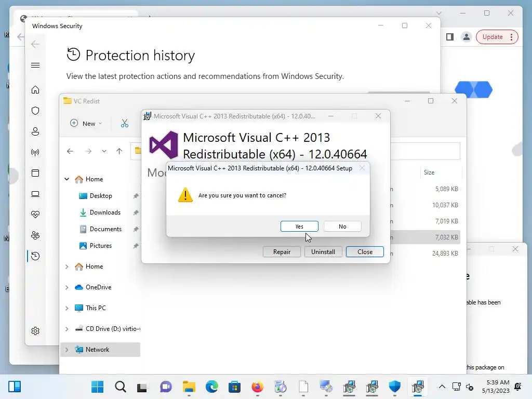Open Microsoft Edge from the taskbar
The width and height of the screenshot is (532, 399).
[212, 387]
